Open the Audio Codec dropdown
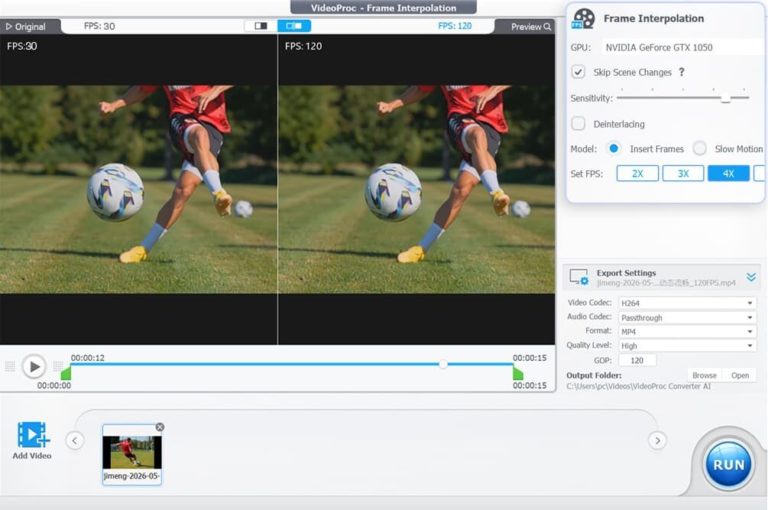This screenshot has height=510, width=768. pyautogui.click(x=687, y=317)
